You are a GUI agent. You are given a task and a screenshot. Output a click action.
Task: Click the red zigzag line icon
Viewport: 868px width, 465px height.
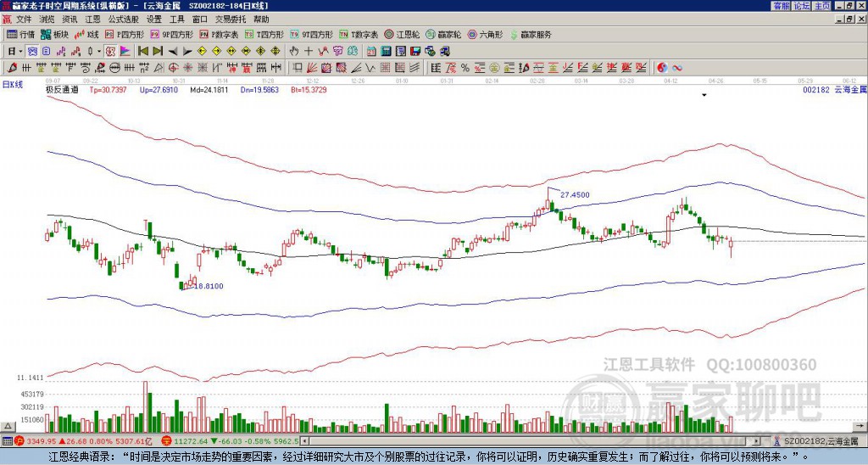click(323, 52)
